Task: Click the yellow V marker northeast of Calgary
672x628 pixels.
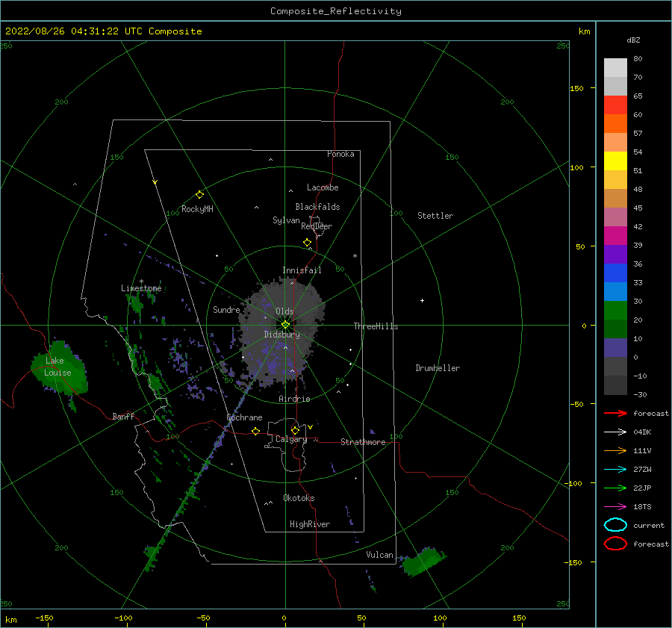Action: point(310,427)
